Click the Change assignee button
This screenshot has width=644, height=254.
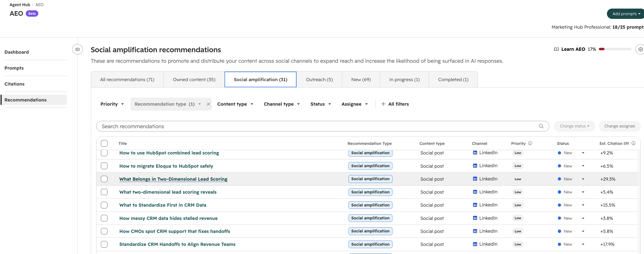[619, 126]
